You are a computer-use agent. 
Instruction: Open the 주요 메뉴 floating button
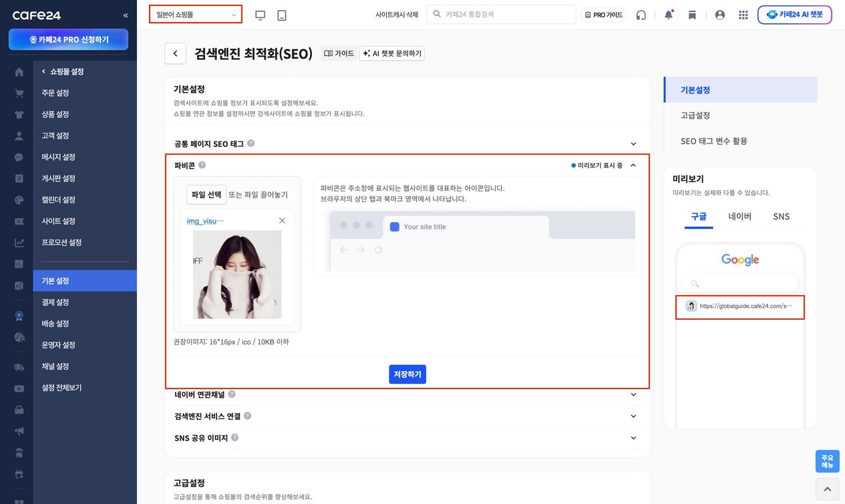tap(827, 461)
